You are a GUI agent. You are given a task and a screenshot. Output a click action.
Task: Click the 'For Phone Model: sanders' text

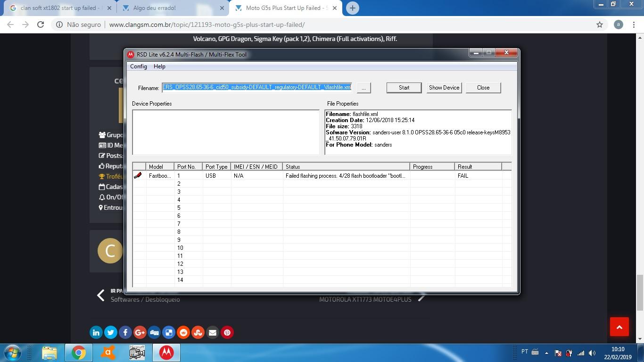359,145
